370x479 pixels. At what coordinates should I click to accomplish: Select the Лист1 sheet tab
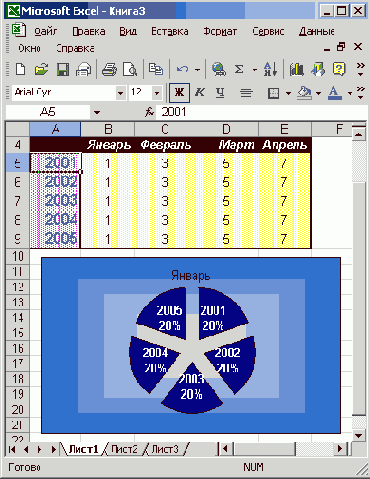pyautogui.click(x=83, y=449)
